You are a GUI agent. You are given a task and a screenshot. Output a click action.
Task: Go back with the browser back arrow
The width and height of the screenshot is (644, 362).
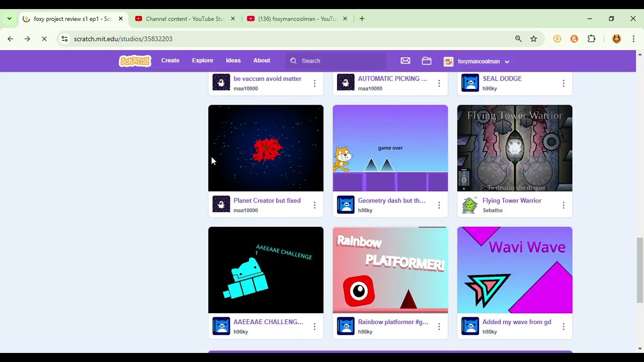(x=11, y=39)
